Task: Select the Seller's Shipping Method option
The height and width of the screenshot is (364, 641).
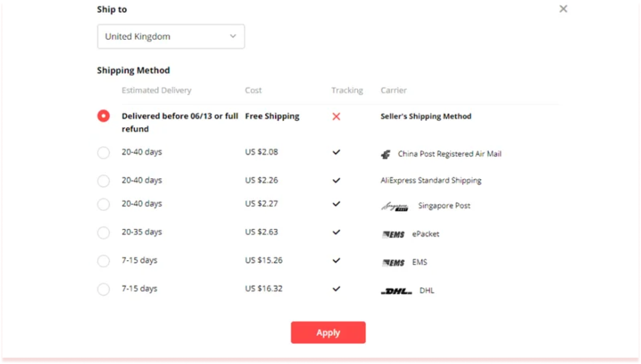Action: tap(103, 116)
